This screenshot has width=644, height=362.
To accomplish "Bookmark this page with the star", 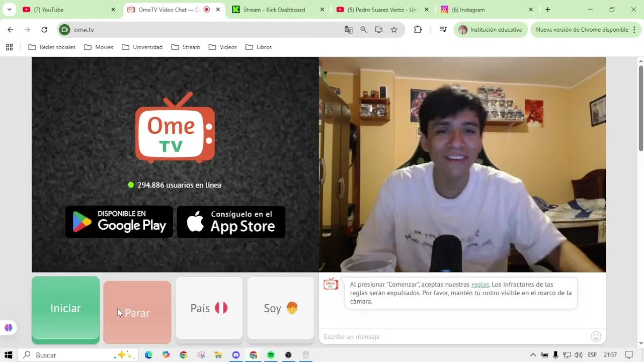I will (394, 30).
